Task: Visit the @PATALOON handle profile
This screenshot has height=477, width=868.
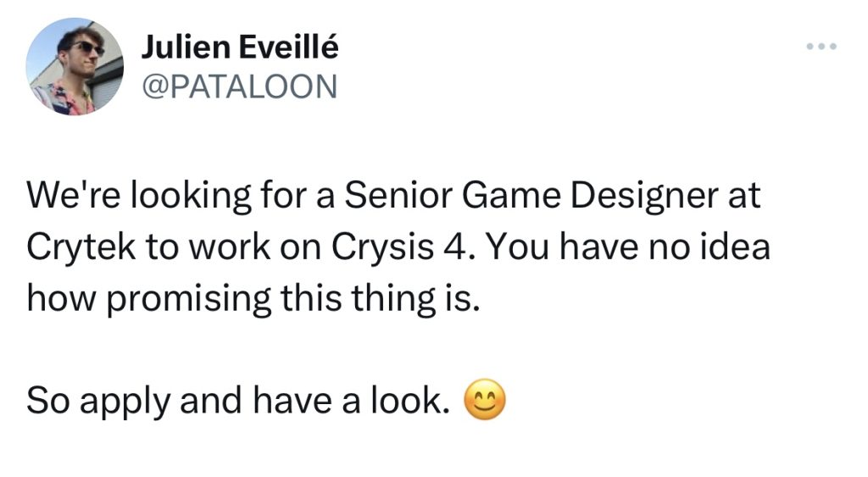Action: 240,87
